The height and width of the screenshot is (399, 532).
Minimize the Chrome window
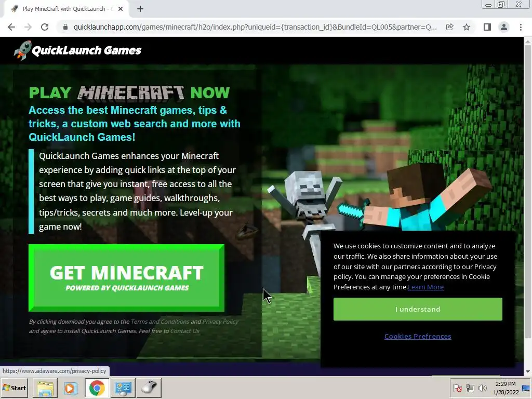pos(488,5)
